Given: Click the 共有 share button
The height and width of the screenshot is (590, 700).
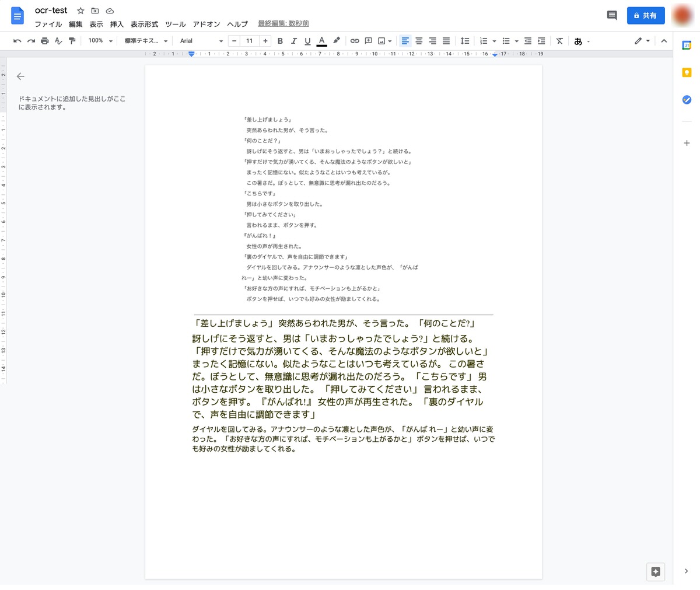Looking at the screenshot, I should (645, 15).
